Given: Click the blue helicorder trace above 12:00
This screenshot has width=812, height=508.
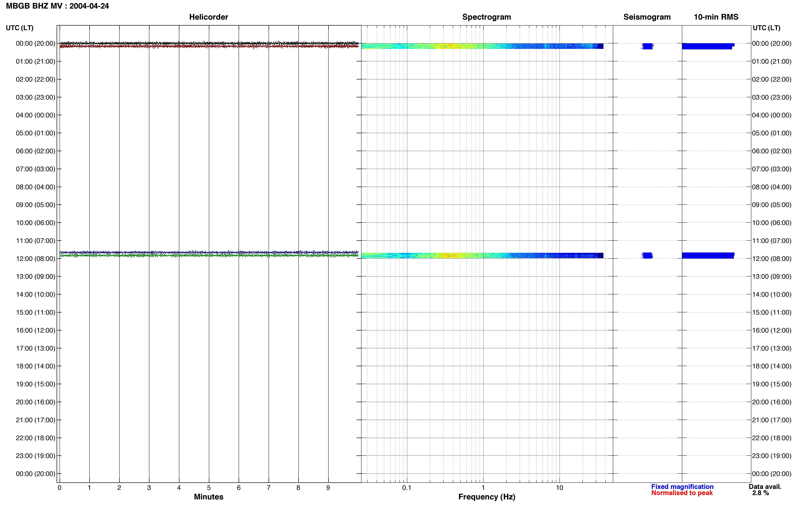Looking at the screenshot, I should pyautogui.click(x=209, y=252).
